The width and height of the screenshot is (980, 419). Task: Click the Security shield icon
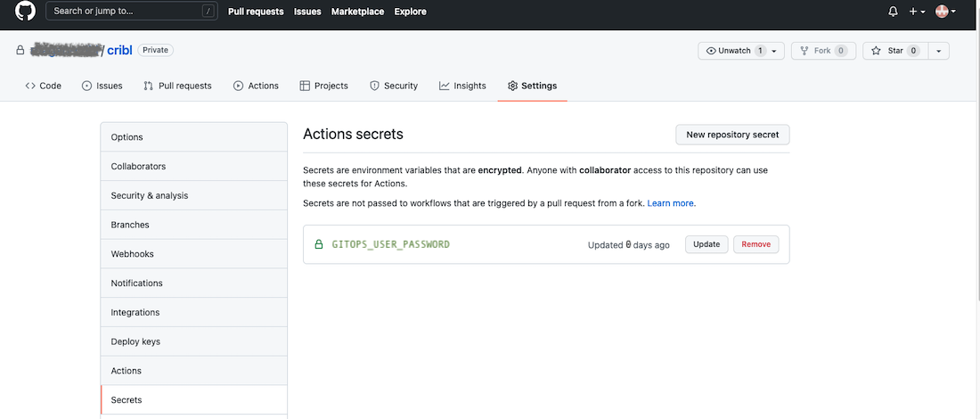click(374, 86)
